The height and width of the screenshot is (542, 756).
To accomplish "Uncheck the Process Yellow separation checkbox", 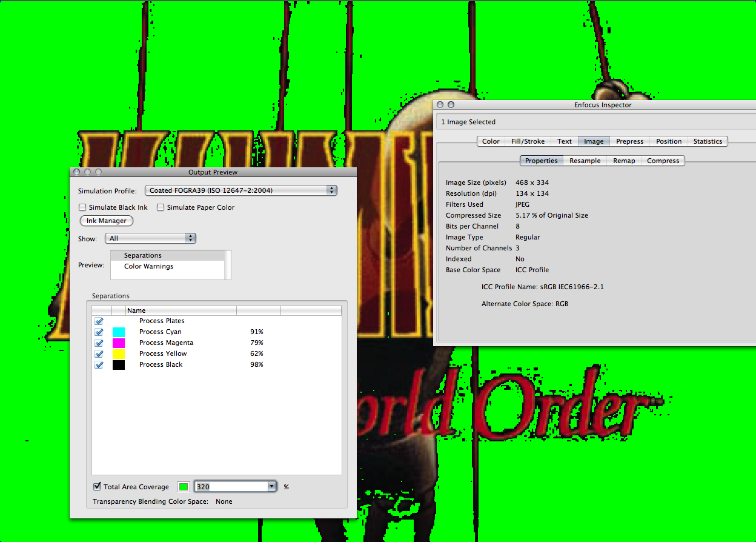I will (99, 353).
